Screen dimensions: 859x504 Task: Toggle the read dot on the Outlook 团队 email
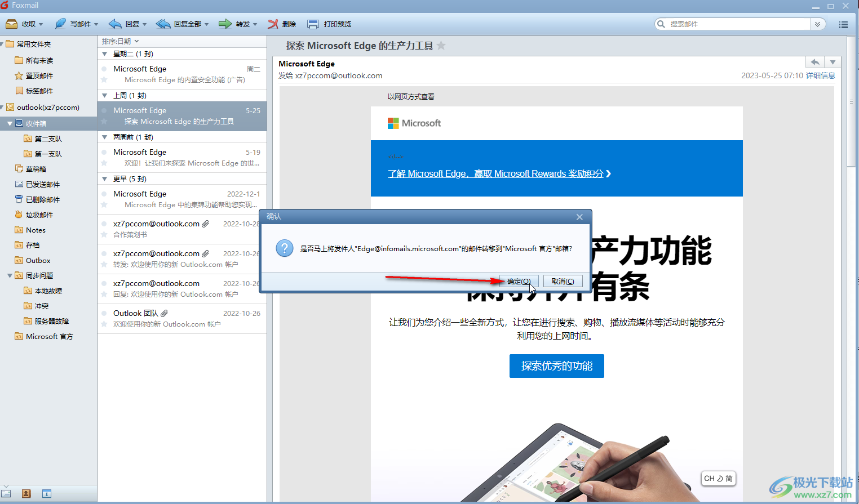click(x=104, y=313)
